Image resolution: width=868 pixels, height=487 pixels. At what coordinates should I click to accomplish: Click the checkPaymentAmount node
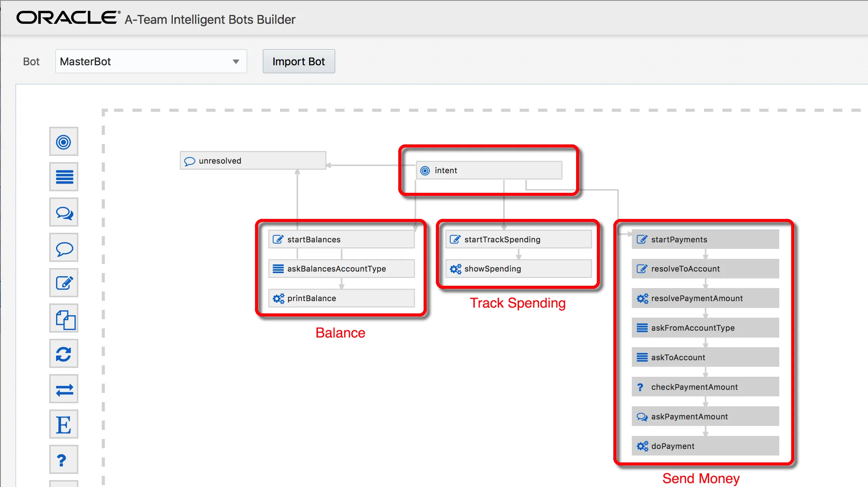point(705,387)
